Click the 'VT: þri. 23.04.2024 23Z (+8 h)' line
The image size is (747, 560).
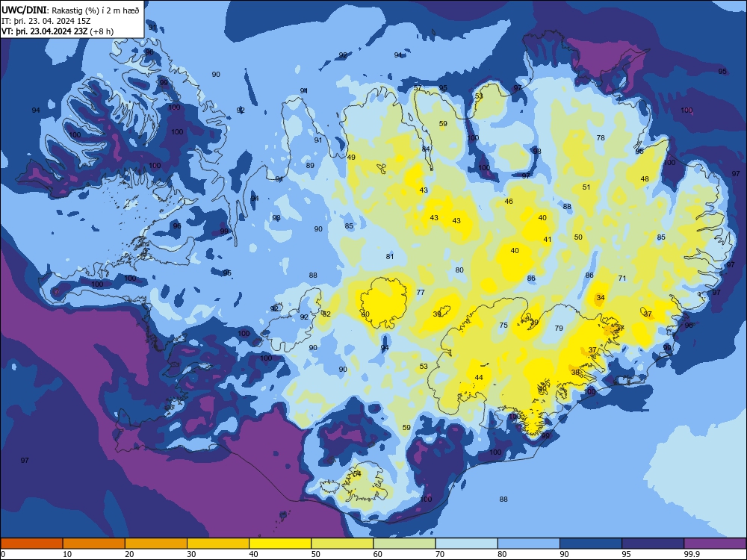pos(58,31)
